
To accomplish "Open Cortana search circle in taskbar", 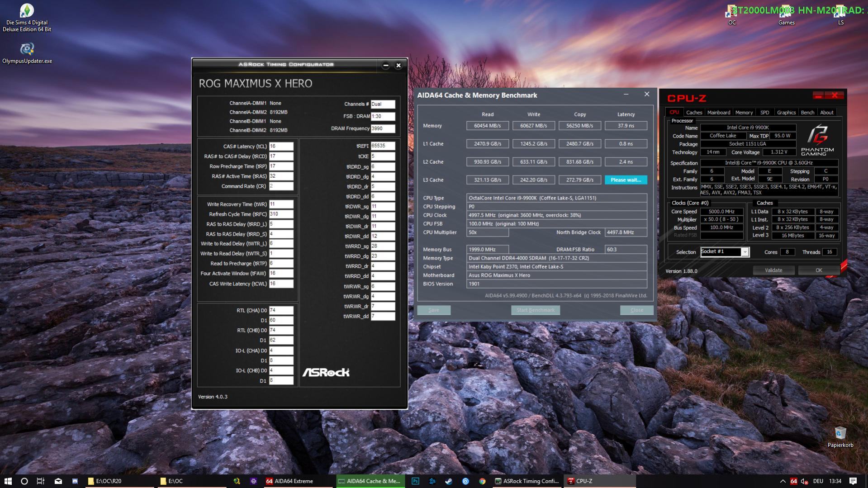I will (x=24, y=481).
